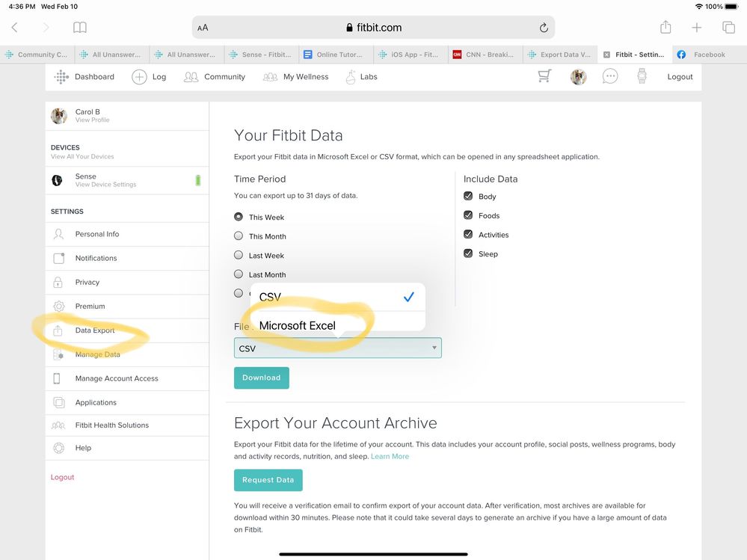Switch to the Facebook browser tab
Image resolution: width=747 pixels, height=560 pixels.
click(710, 55)
